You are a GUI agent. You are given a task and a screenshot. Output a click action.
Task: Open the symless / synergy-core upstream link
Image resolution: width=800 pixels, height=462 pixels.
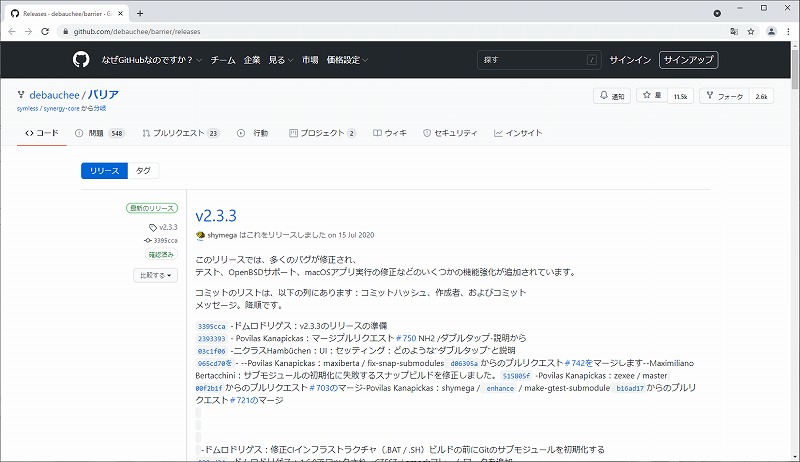(48, 109)
